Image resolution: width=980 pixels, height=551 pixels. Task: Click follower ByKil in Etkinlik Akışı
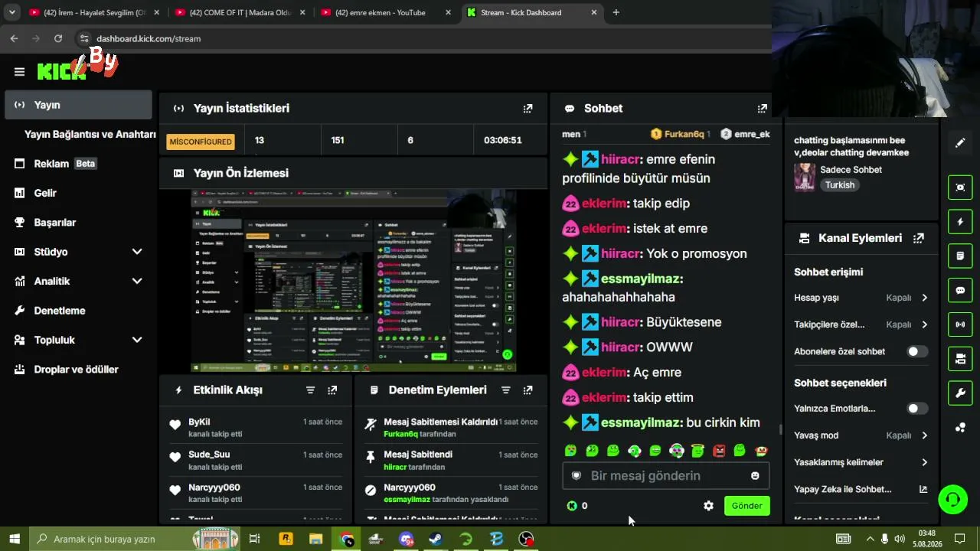[199, 422]
